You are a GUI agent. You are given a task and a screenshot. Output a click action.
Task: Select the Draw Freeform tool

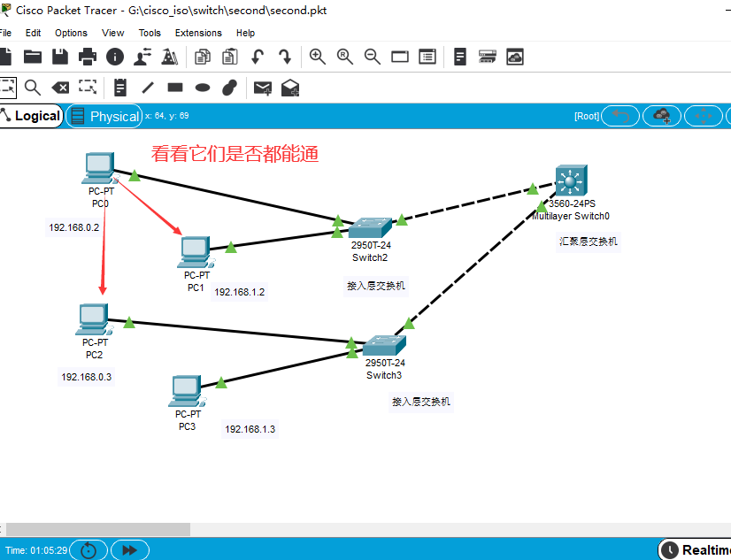click(x=230, y=88)
